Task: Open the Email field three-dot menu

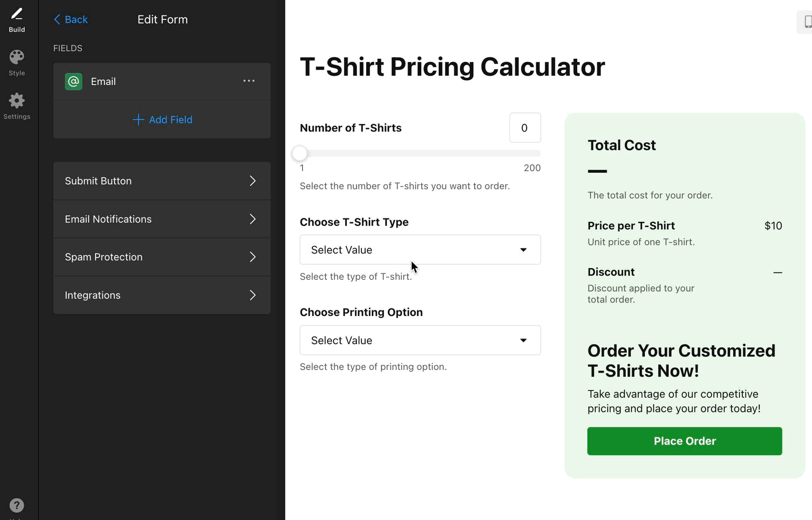Action: (x=249, y=81)
